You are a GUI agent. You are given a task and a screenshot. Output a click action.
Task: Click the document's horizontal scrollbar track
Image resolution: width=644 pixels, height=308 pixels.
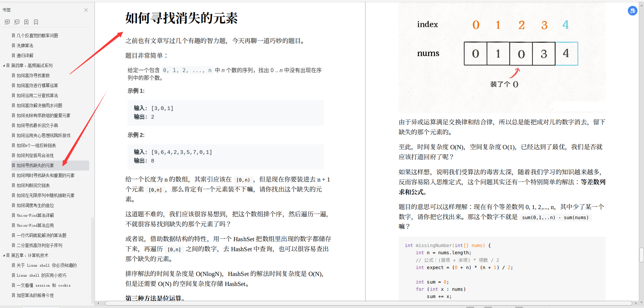[x=368, y=303]
